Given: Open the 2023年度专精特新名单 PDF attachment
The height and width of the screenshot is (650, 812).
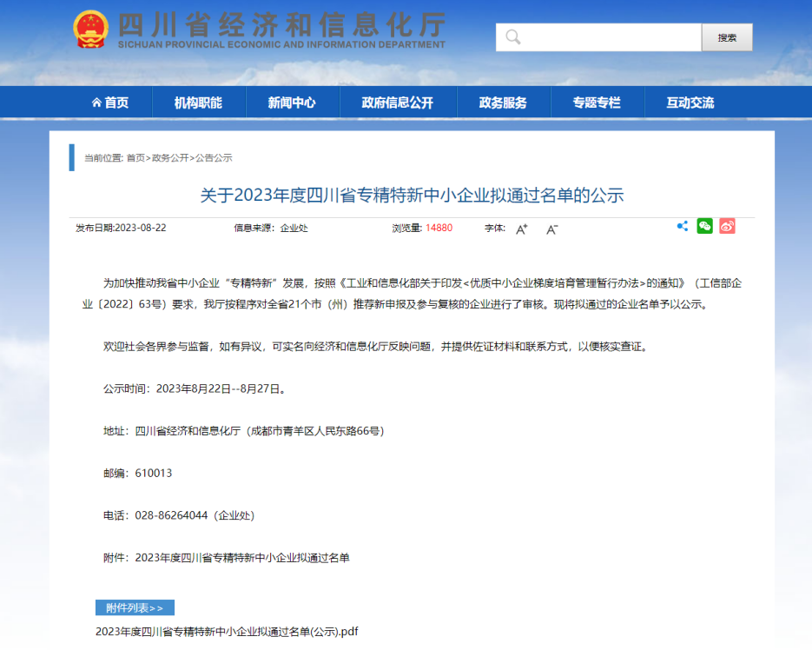Looking at the screenshot, I should pyautogui.click(x=227, y=632).
